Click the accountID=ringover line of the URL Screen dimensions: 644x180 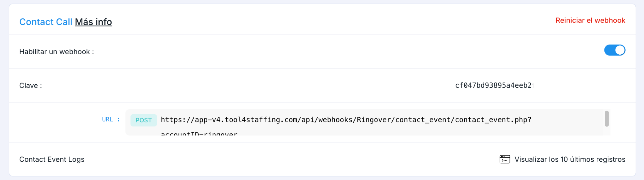click(199, 133)
